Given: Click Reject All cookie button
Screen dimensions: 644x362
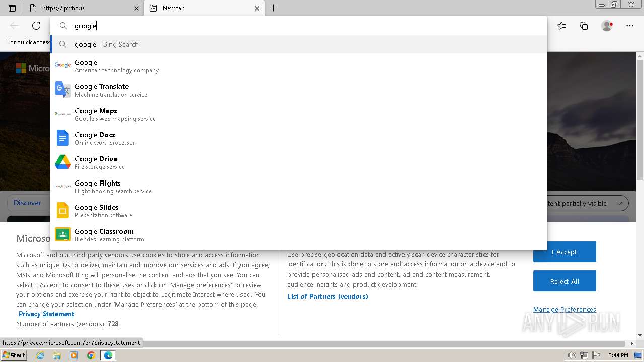Looking at the screenshot, I should tap(565, 281).
